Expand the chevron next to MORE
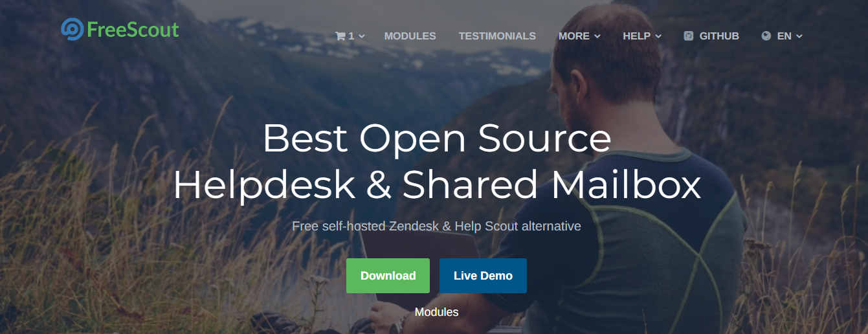 (x=597, y=37)
